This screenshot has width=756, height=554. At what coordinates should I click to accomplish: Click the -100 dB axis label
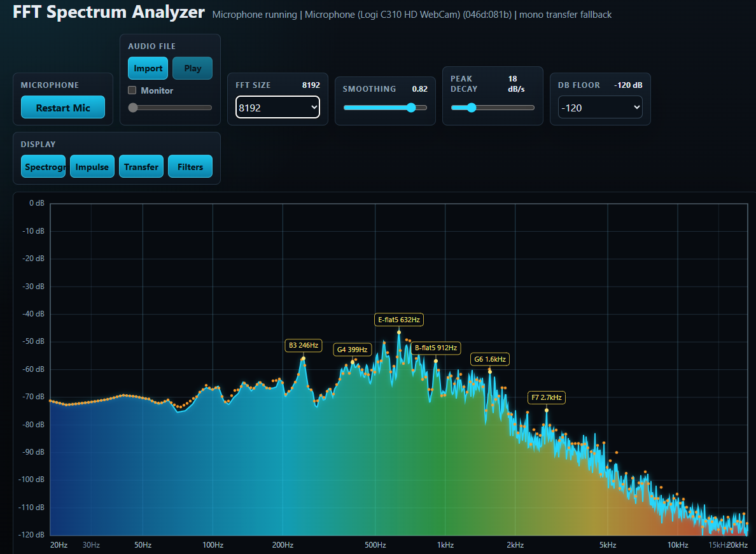pos(31,479)
